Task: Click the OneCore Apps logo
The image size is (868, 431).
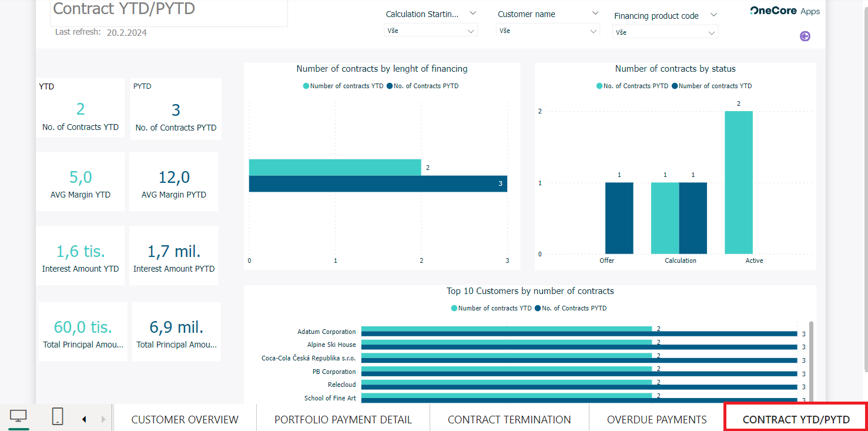Action: point(785,11)
